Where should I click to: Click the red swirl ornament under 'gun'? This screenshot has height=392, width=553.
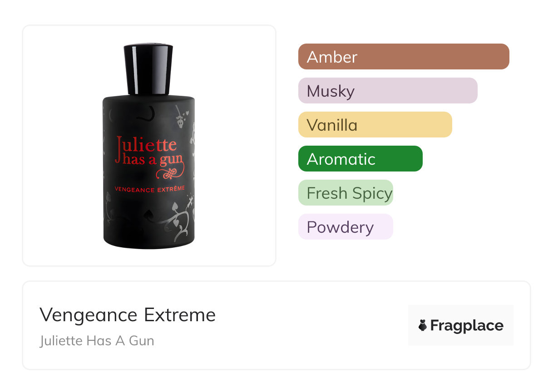pyautogui.click(x=171, y=172)
